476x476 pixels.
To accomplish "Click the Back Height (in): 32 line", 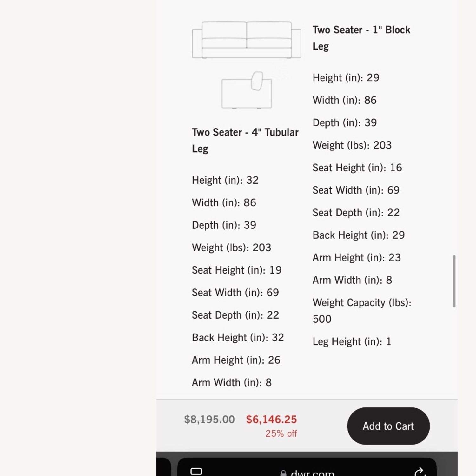I will 238,337.
